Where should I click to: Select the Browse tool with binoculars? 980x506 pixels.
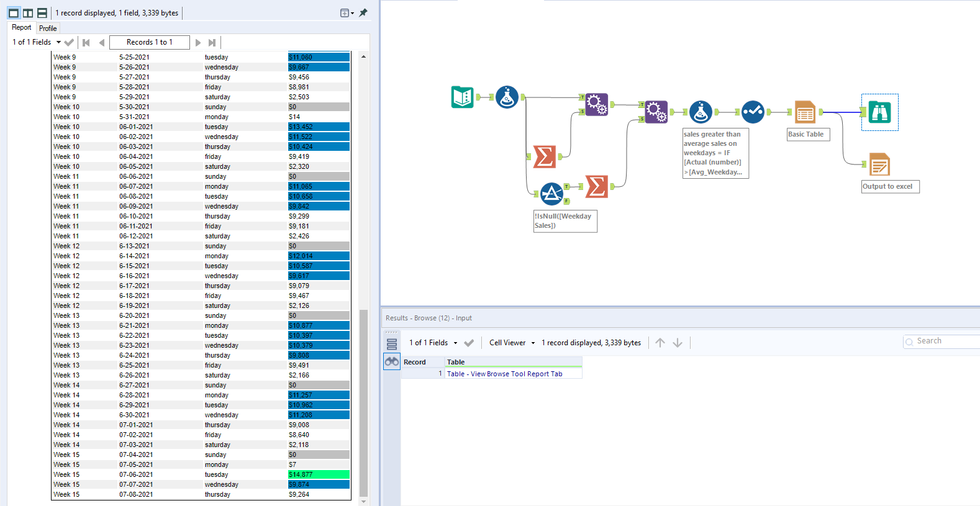880,112
